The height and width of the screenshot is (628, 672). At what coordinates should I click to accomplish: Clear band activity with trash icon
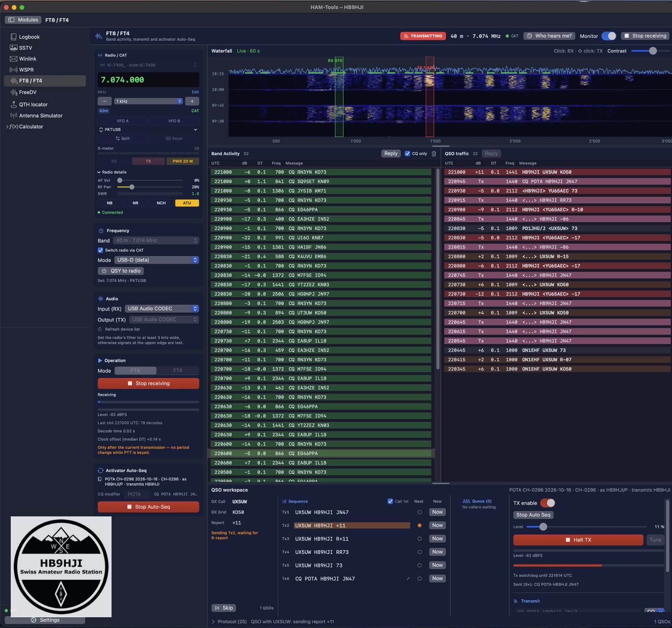click(434, 154)
